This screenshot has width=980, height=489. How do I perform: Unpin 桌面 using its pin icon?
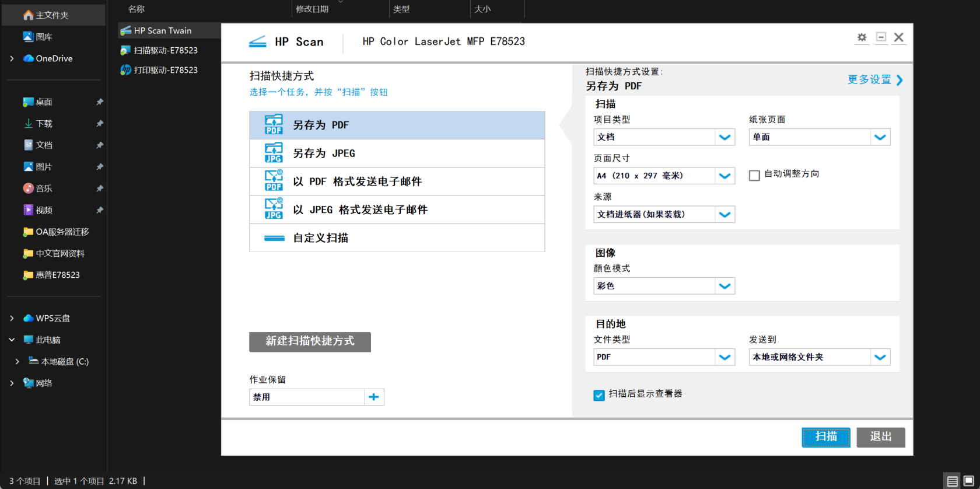click(x=100, y=102)
